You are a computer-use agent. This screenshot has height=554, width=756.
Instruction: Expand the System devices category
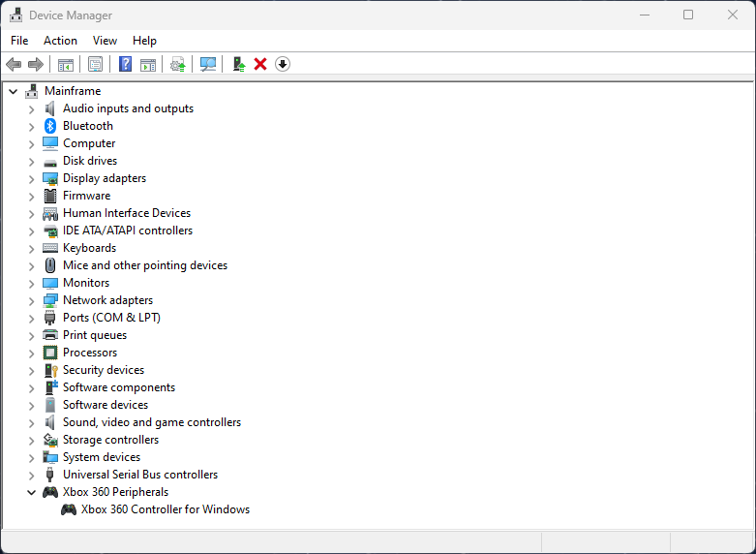point(31,458)
